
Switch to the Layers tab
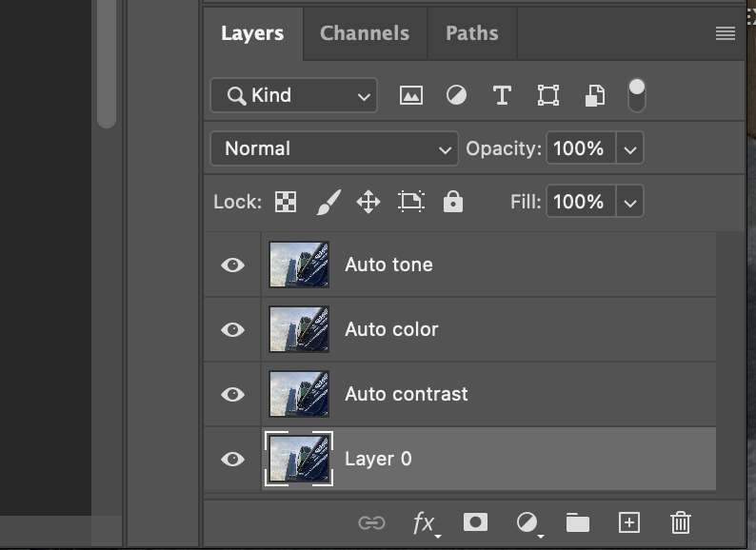tap(252, 33)
